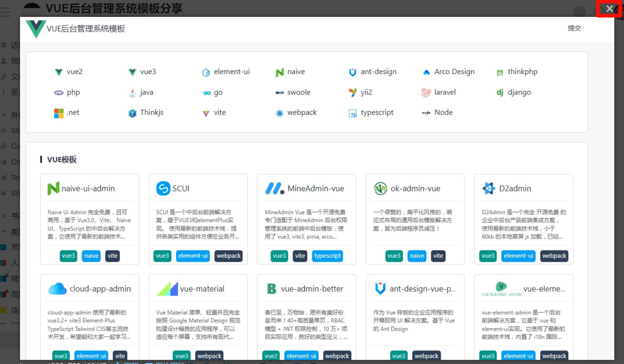The image size is (624, 364).
Task: Open the thinkphp category icon
Action: [x=500, y=72]
